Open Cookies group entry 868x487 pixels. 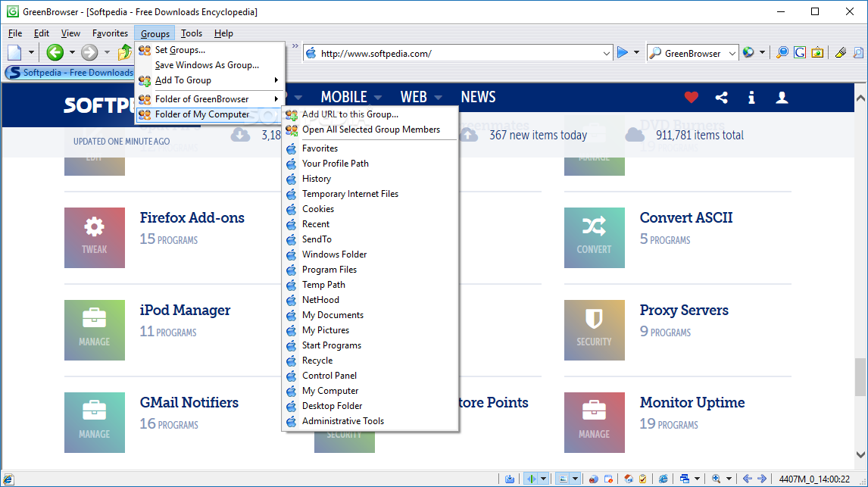[370, 208]
